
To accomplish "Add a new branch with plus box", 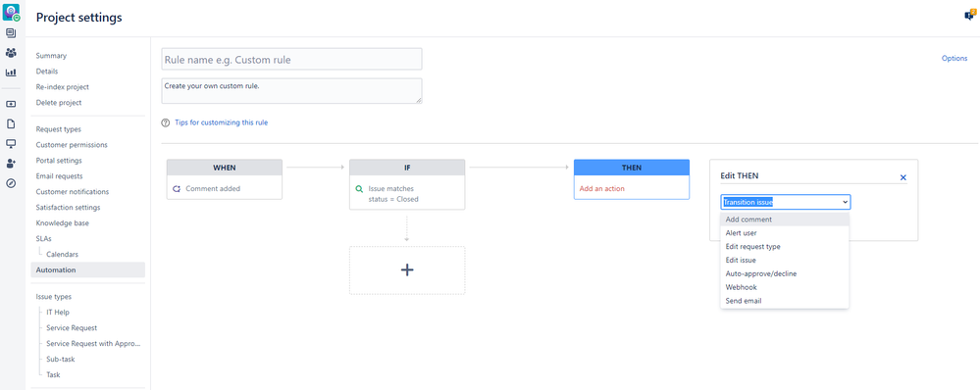I will click(x=407, y=270).
